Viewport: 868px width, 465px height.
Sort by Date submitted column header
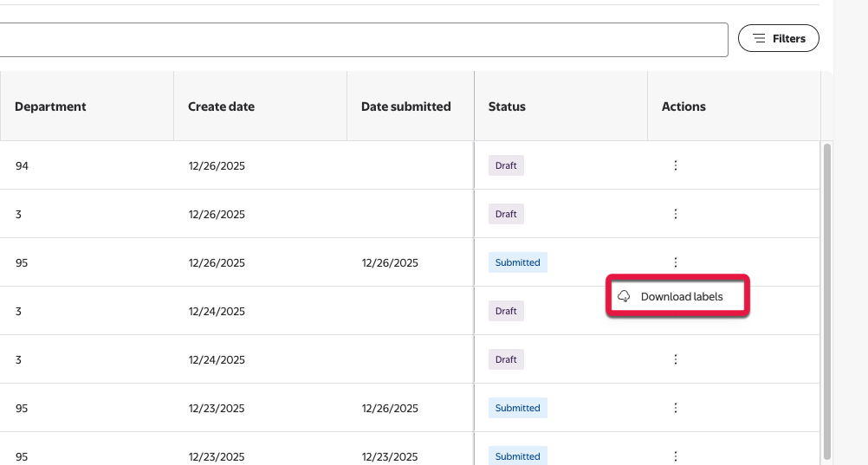point(405,107)
